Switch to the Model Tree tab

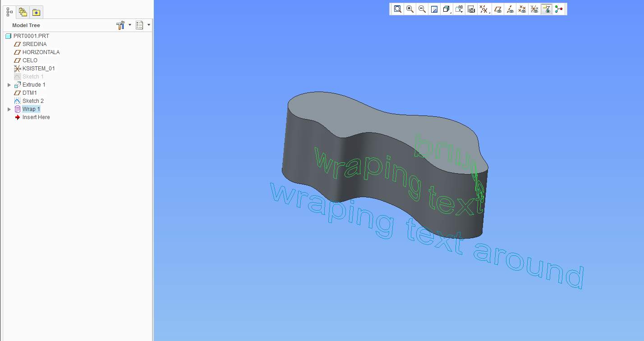coord(9,12)
